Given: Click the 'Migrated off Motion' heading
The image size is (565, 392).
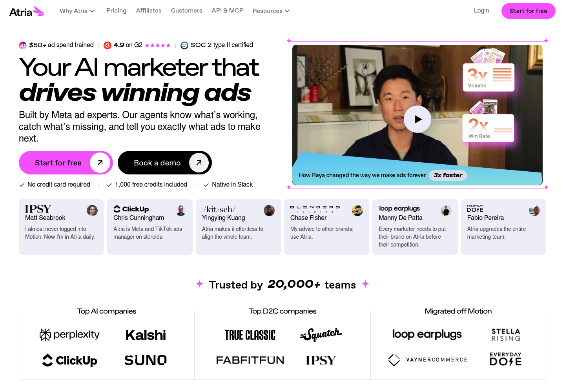Looking at the screenshot, I should (x=458, y=311).
